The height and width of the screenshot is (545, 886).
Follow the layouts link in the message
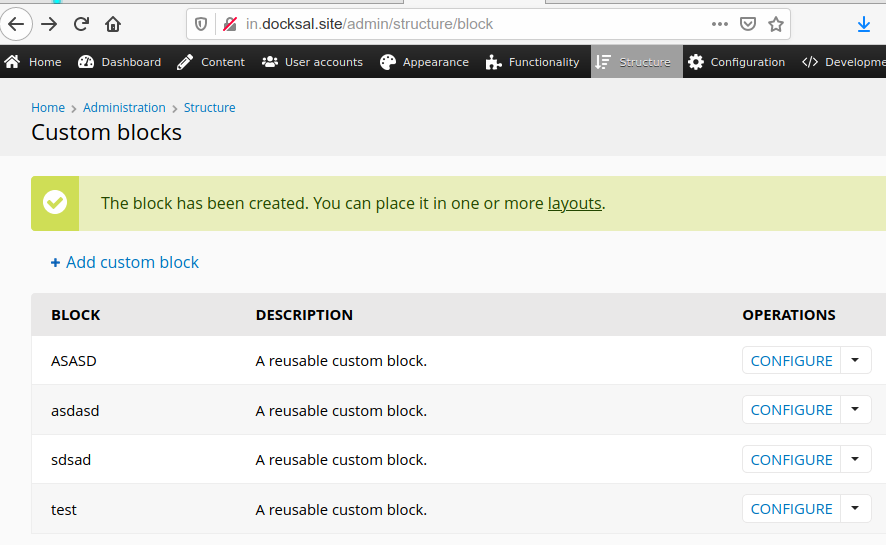coord(574,203)
